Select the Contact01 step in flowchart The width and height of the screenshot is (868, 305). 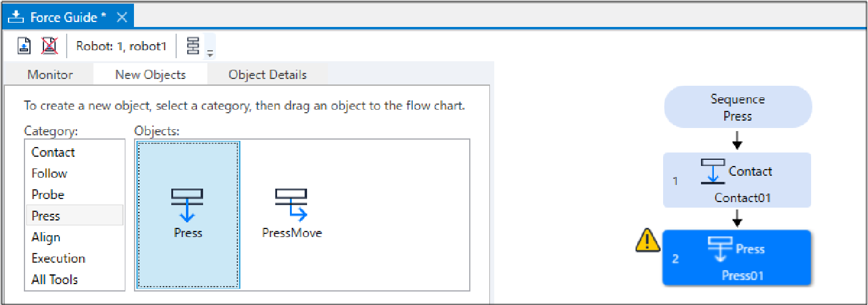point(737,180)
